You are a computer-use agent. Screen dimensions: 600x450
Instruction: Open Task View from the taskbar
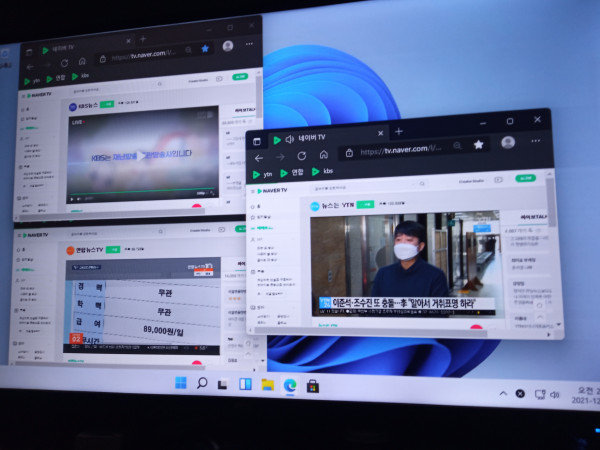point(223,384)
